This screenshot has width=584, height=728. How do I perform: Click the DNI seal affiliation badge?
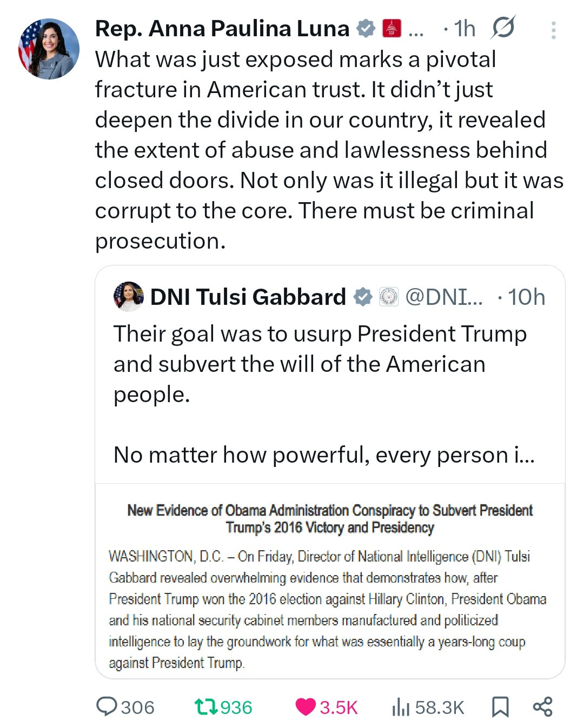[389, 297]
